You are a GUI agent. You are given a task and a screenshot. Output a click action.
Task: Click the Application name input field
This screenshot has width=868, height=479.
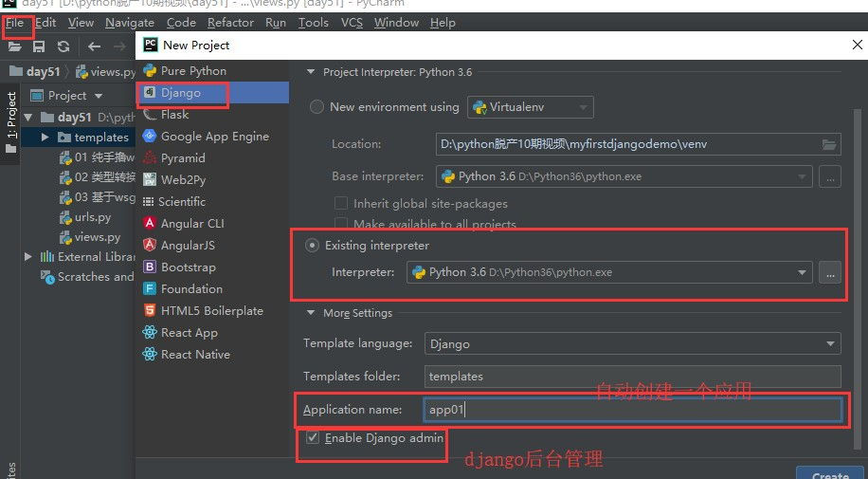(x=633, y=410)
